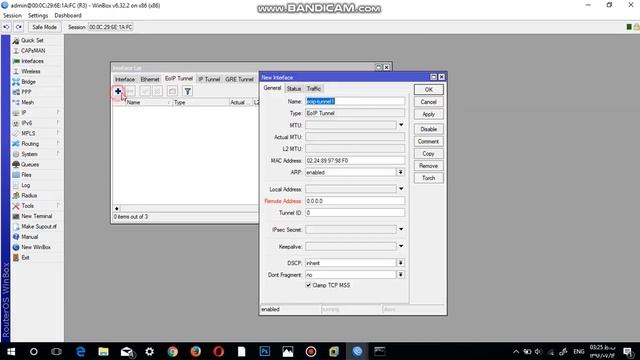
Task: Click the MAC Address input field
Action: (x=355, y=161)
